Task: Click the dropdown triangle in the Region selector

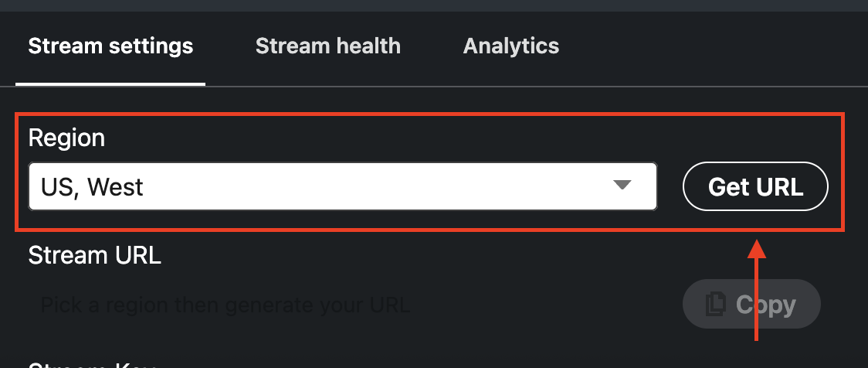Action: pos(622,186)
